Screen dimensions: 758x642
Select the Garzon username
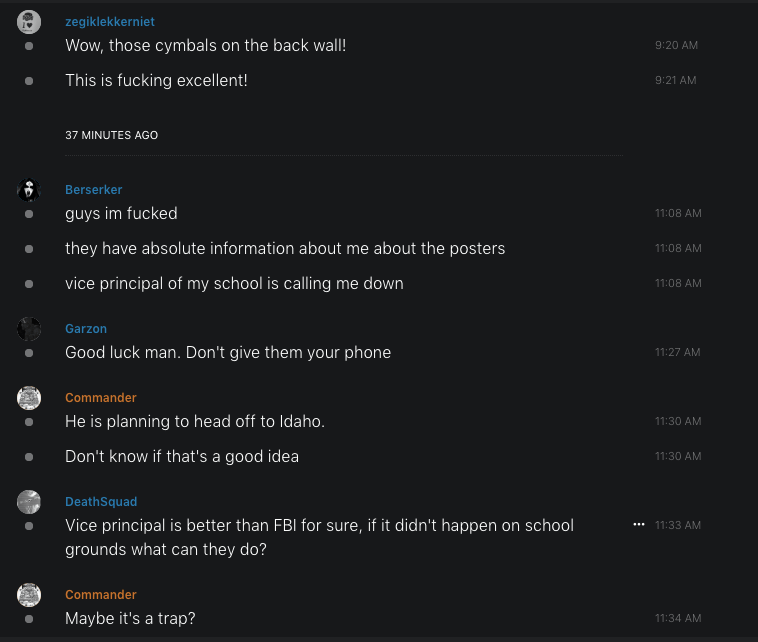point(86,329)
